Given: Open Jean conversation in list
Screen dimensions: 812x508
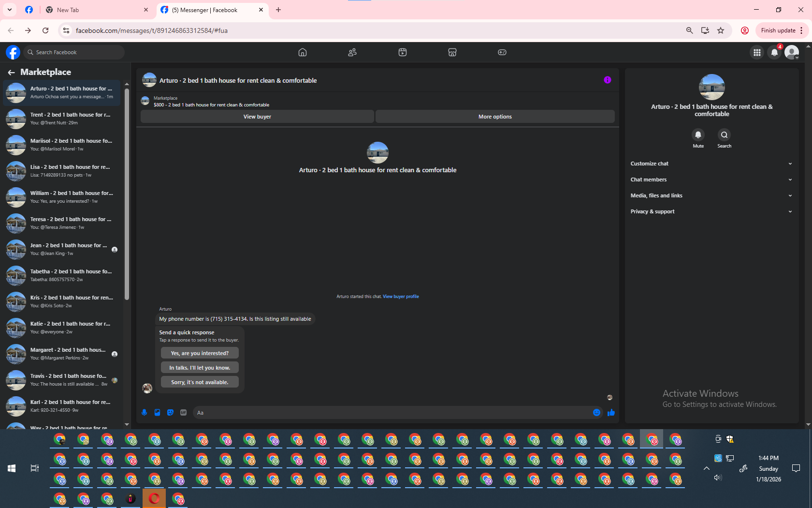Looking at the screenshot, I should pyautogui.click(x=62, y=249).
